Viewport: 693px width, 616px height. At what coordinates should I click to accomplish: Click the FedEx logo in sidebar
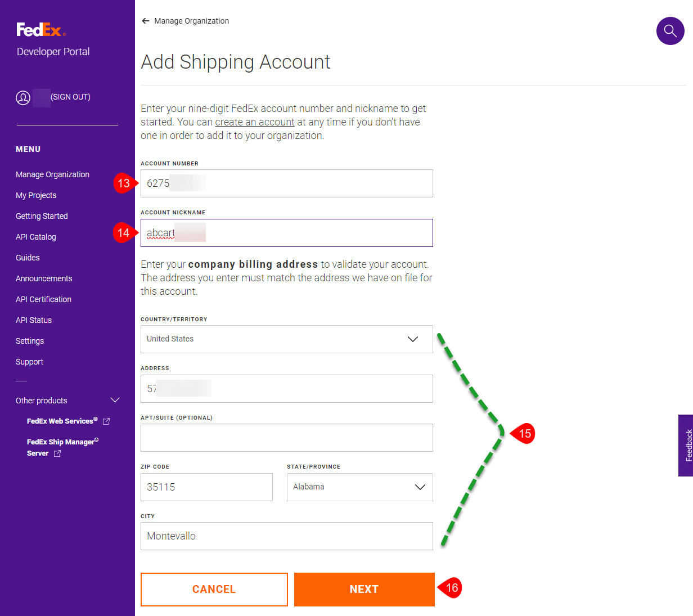pyautogui.click(x=40, y=29)
